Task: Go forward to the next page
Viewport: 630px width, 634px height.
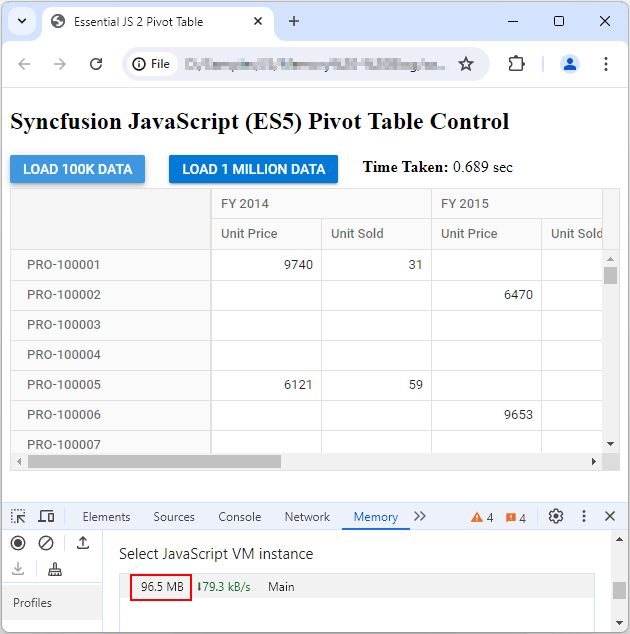Action: click(x=60, y=64)
